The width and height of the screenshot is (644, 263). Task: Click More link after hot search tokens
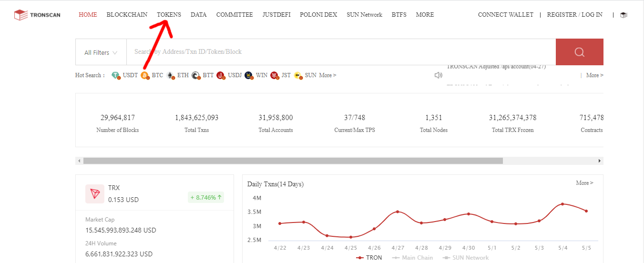point(327,75)
